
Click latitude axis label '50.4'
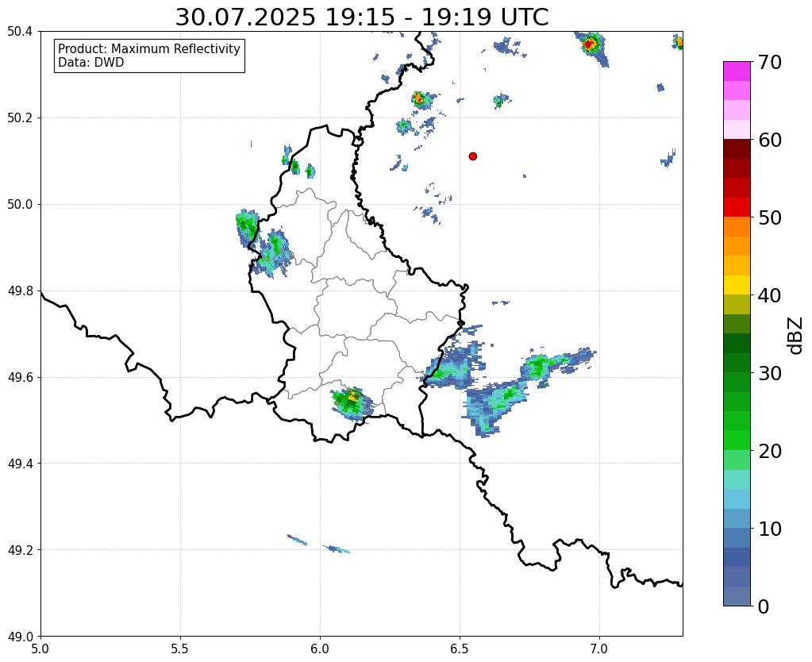click(20, 32)
